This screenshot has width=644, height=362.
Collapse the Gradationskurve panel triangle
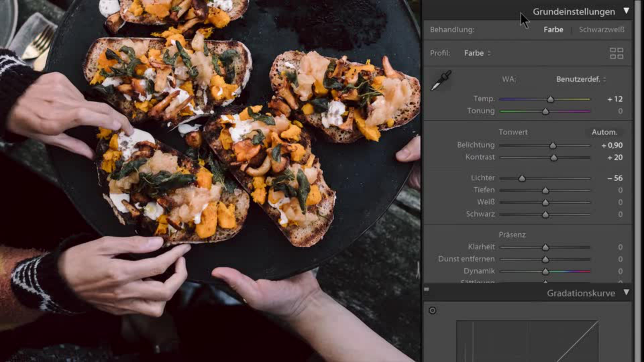(626, 292)
